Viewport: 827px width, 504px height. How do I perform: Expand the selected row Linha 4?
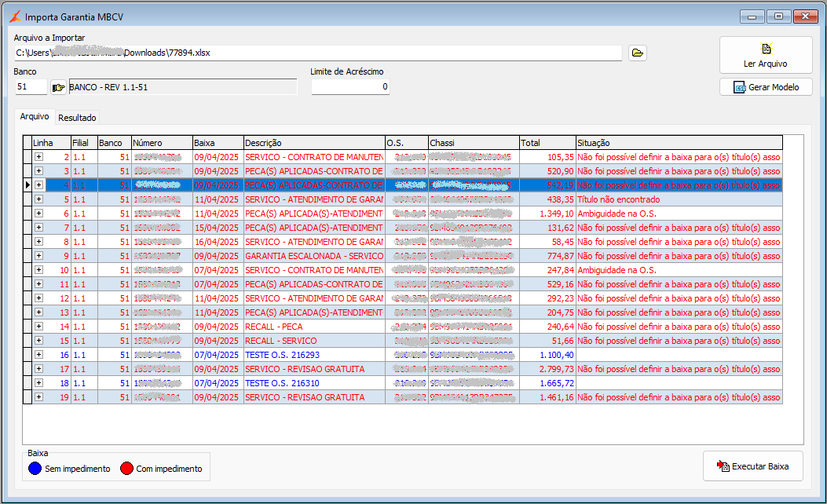coord(39,185)
